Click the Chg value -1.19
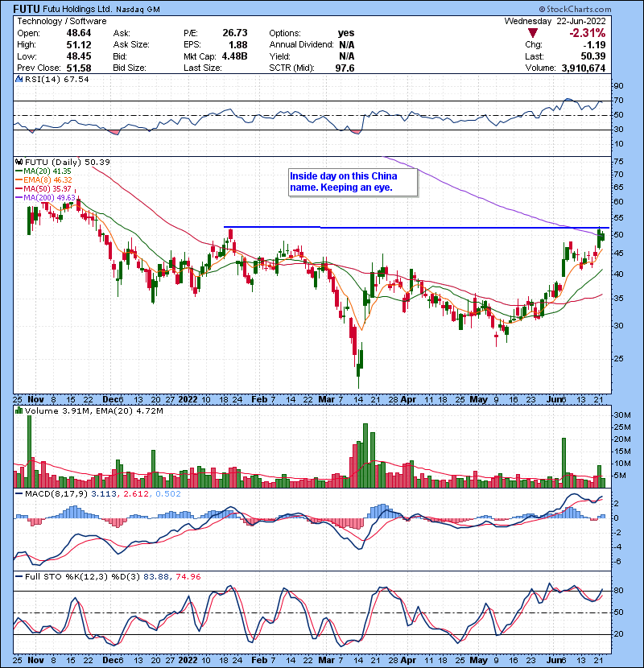 [594, 45]
